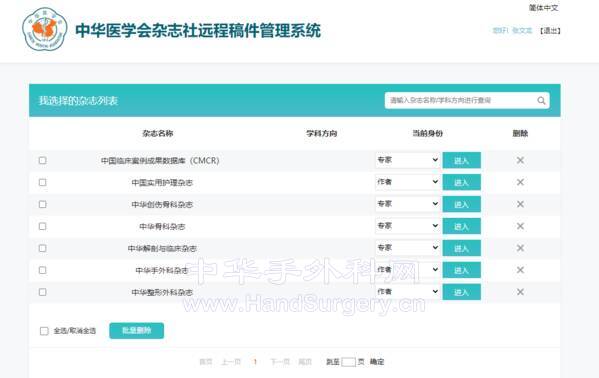
Task: Go to 上一页 previous page link
Action: [x=231, y=362]
